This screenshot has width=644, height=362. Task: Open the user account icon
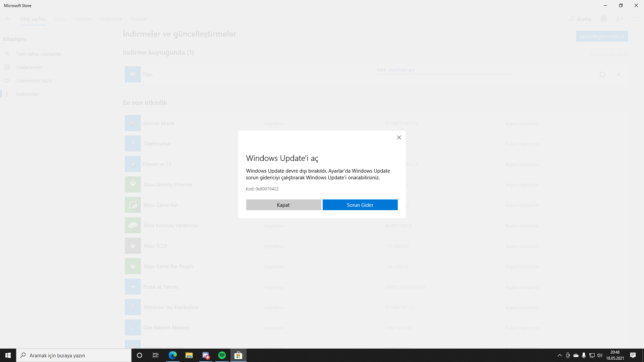pos(603,19)
